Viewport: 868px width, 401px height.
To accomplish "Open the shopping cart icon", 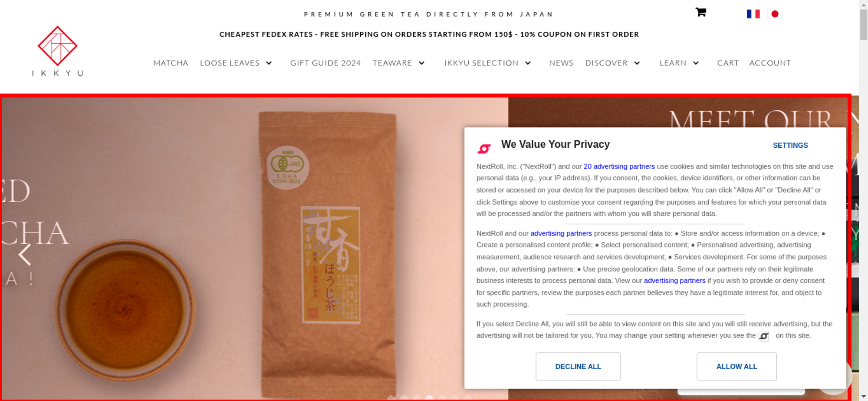I will (700, 12).
